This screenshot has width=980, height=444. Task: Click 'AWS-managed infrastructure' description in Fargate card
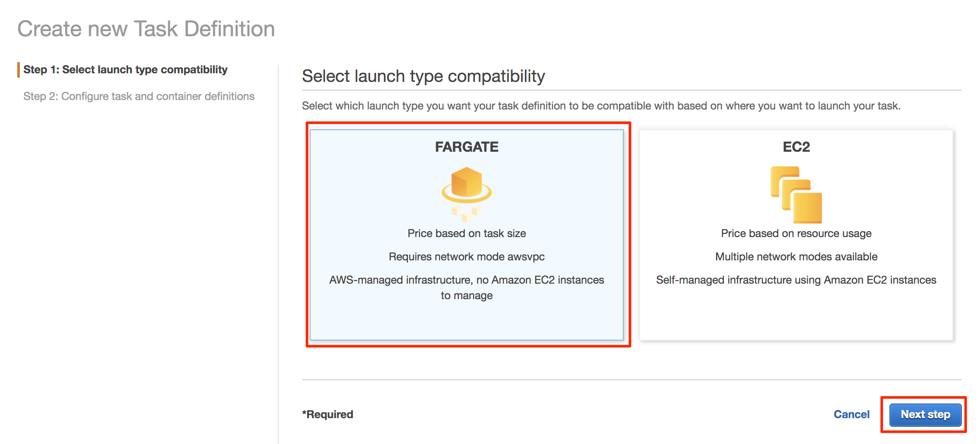tap(467, 288)
